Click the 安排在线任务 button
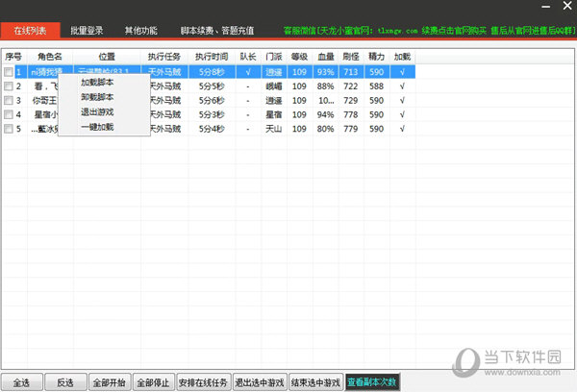The height and width of the screenshot is (392, 577). (x=203, y=382)
